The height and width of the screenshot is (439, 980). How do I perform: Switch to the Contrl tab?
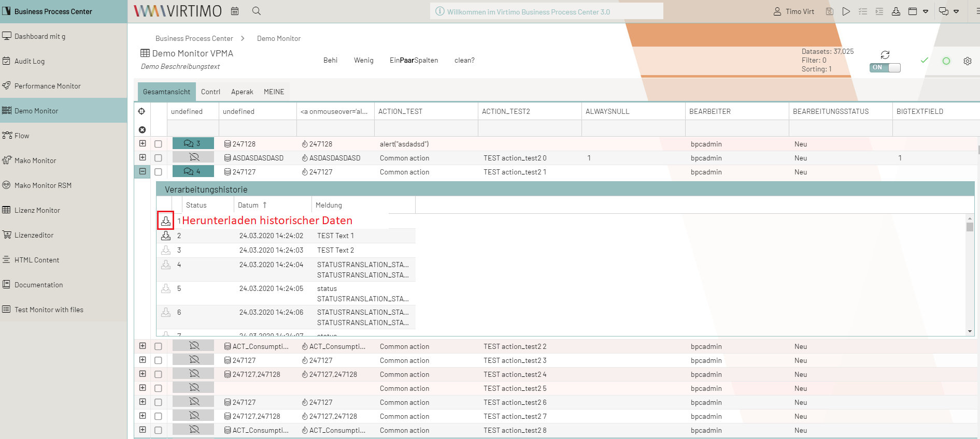[x=210, y=92]
